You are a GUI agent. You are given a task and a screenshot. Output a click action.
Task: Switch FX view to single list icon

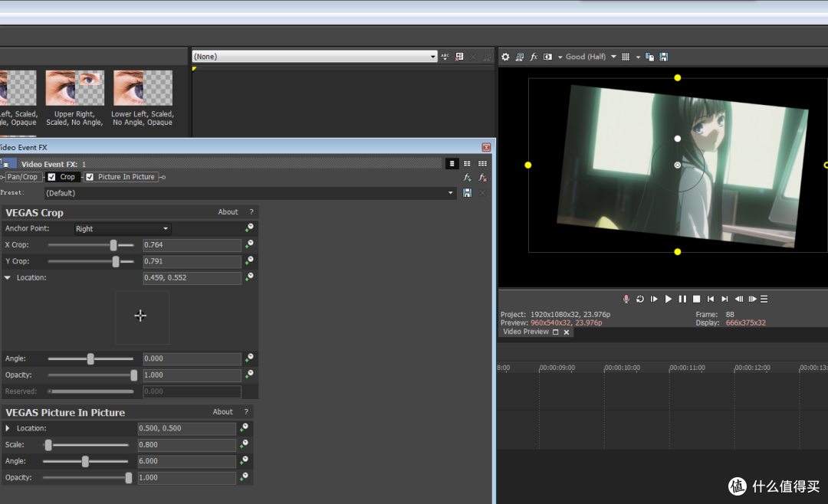point(452,164)
